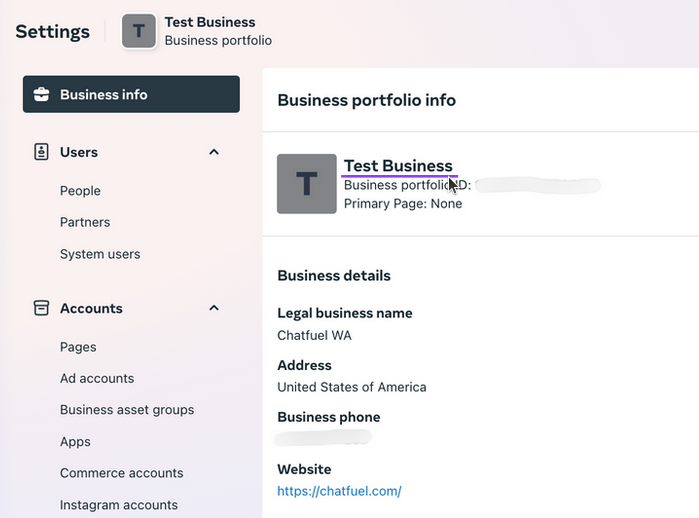Go to Partners settings
Screen dimensions: 699x518
pos(85,222)
